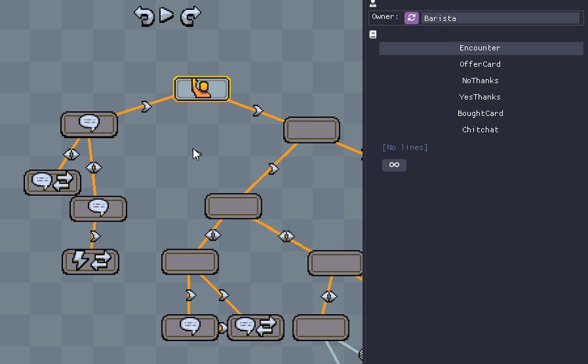Select the upper-left node with speech bubble and swap arrows

pos(52,182)
